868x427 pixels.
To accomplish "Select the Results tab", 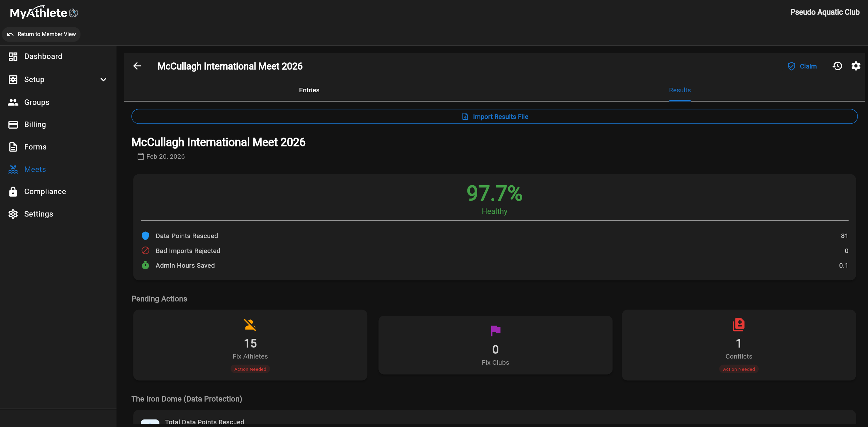I will (680, 90).
